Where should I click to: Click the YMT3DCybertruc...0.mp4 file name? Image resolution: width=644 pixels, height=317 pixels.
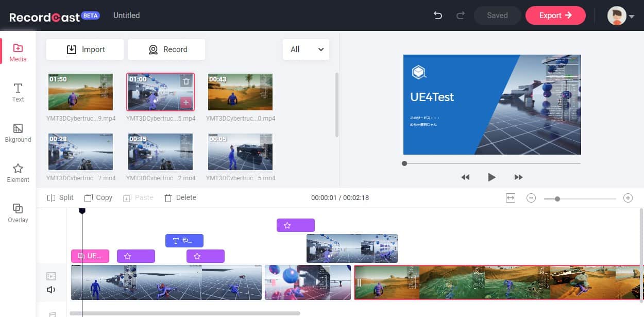[x=241, y=119]
